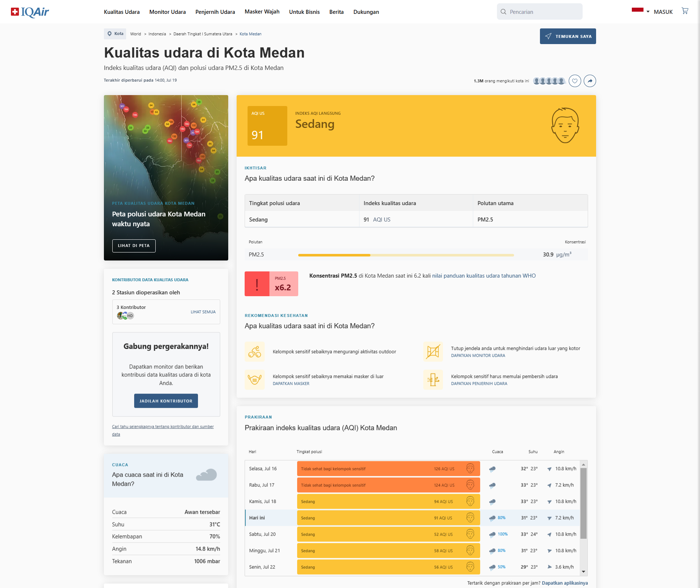This screenshot has height=588, width=700.
Task: Open Untuk Bisnis menu
Action: pyautogui.click(x=304, y=12)
